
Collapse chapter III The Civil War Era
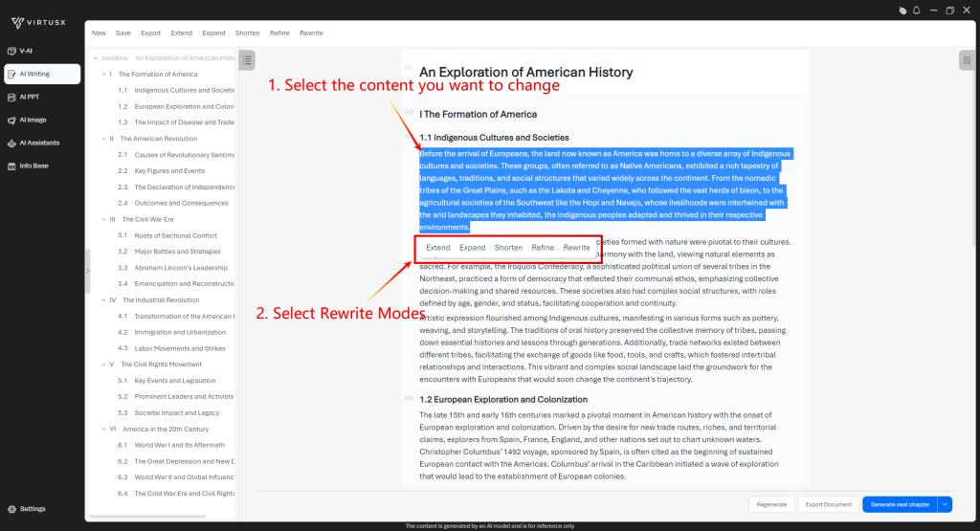pyautogui.click(x=103, y=219)
